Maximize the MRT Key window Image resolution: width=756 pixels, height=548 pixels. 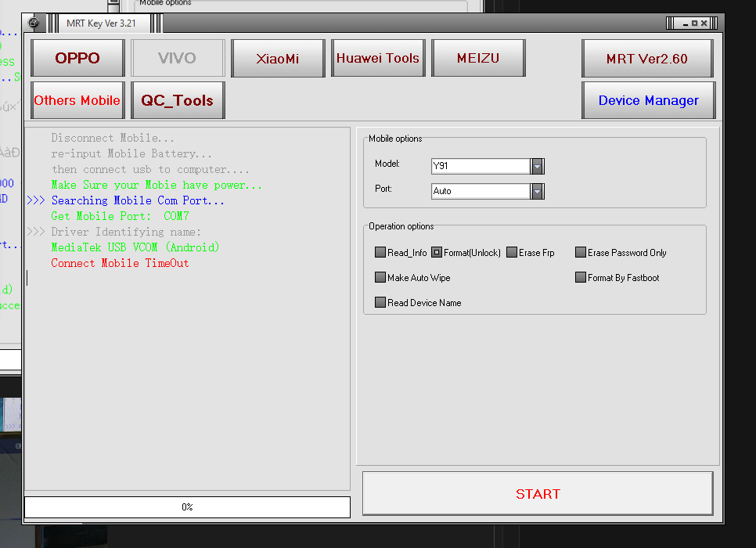(x=695, y=23)
